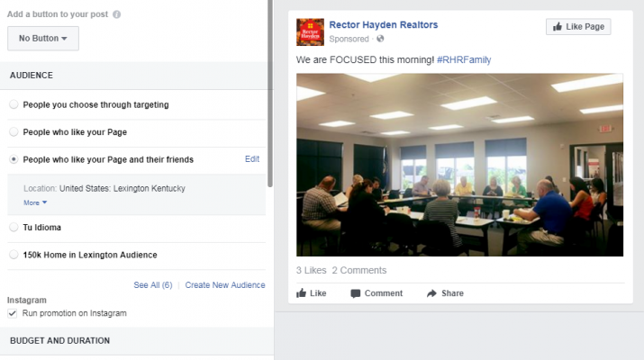
Task: Open the #RHRFamily hashtag
Action: point(464,60)
